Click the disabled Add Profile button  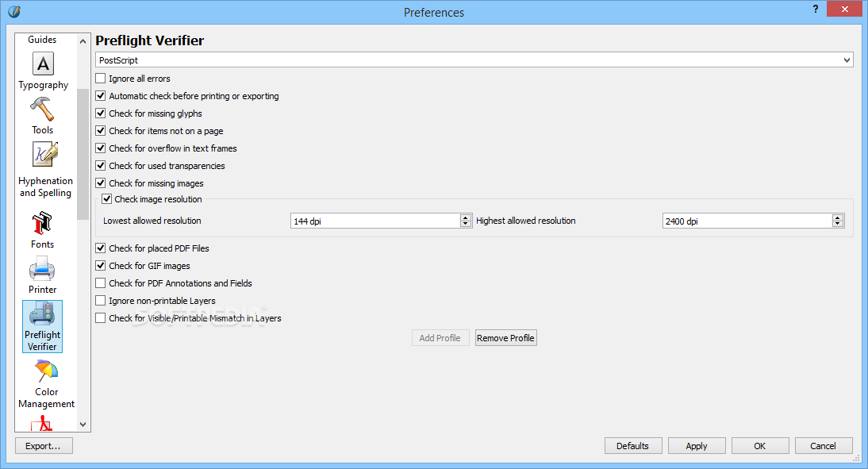pos(440,338)
